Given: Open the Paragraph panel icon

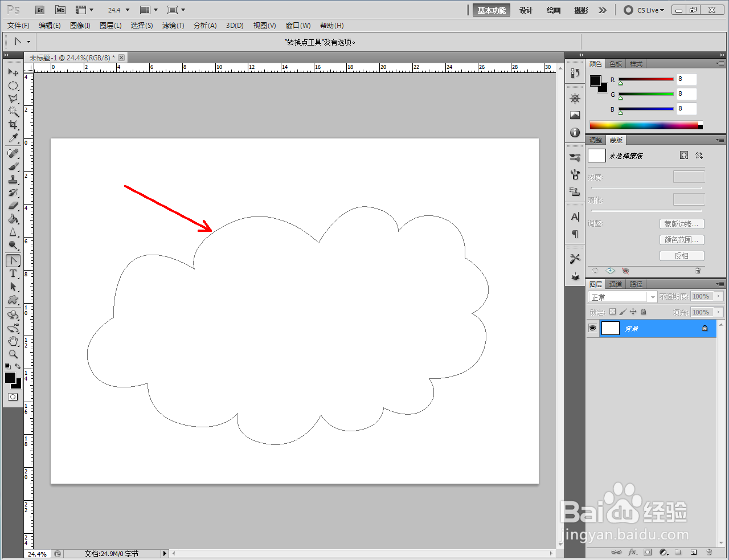Looking at the screenshot, I should click(575, 234).
